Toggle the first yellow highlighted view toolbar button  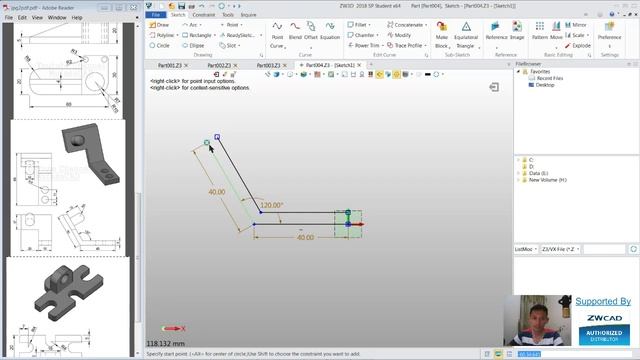379,74
